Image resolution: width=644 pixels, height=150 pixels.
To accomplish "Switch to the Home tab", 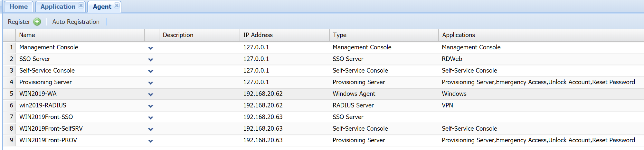I will point(19,7).
